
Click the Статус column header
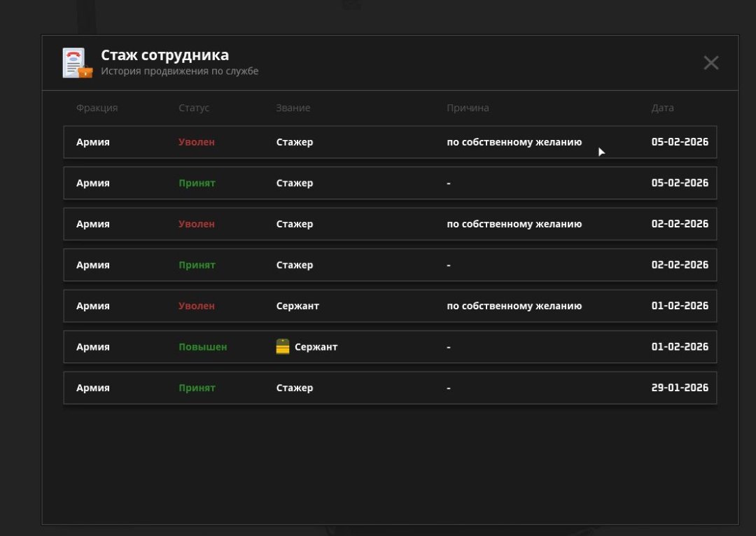194,108
